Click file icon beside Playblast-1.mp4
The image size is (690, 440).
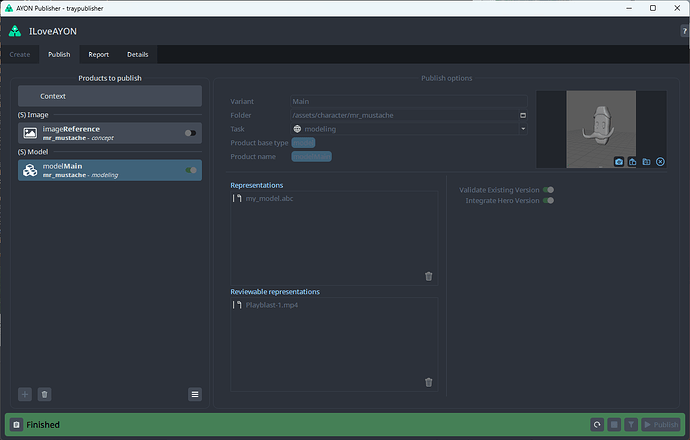[x=237, y=305]
